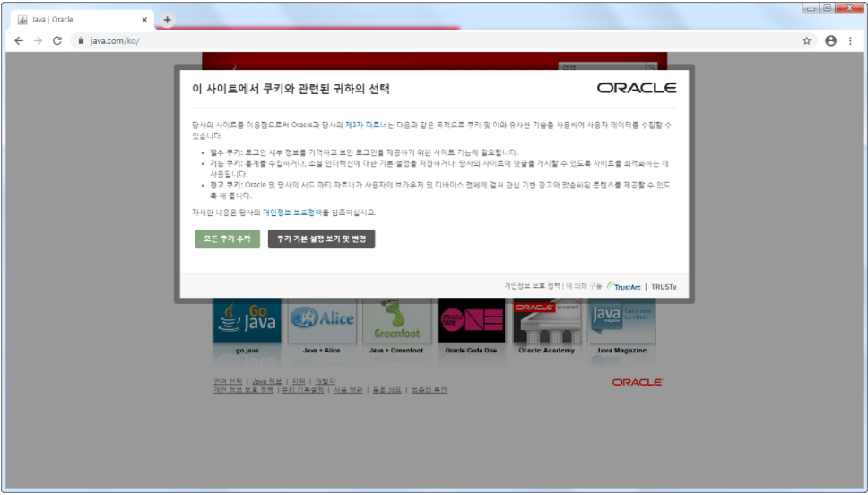This screenshot has width=868, height=495.
Task: Reload the page with the refresh icon
Action: (57, 40)
